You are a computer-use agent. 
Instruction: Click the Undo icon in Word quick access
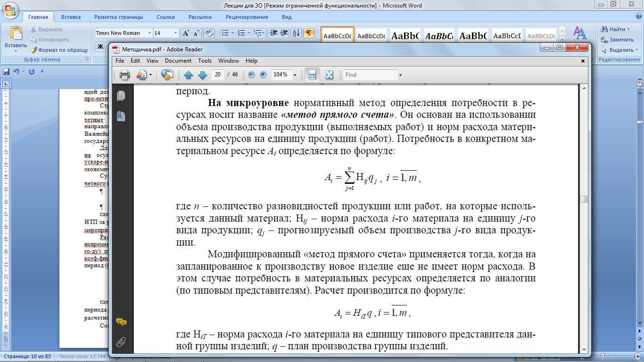tap(16, 72)
